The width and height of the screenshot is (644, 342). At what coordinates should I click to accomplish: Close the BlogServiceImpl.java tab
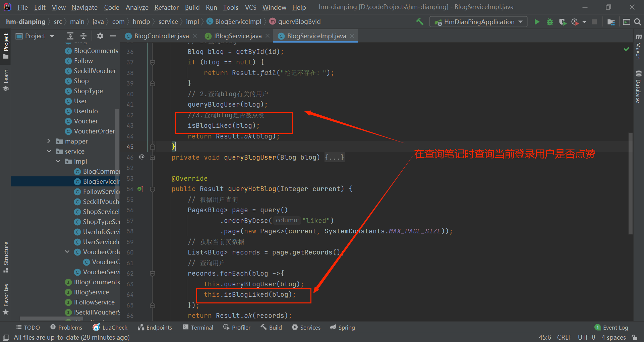352,36
